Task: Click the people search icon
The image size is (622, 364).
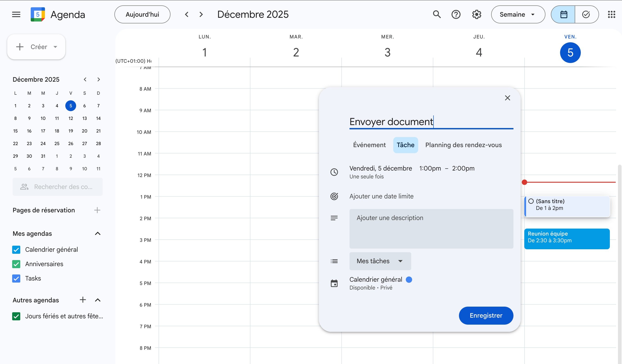Action: (24, 187)
